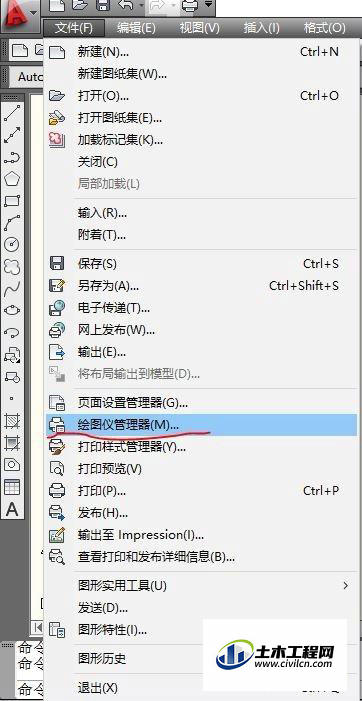Choose 另存为(A)... menu entry
The image size is (362, 701).
point(202,286)
